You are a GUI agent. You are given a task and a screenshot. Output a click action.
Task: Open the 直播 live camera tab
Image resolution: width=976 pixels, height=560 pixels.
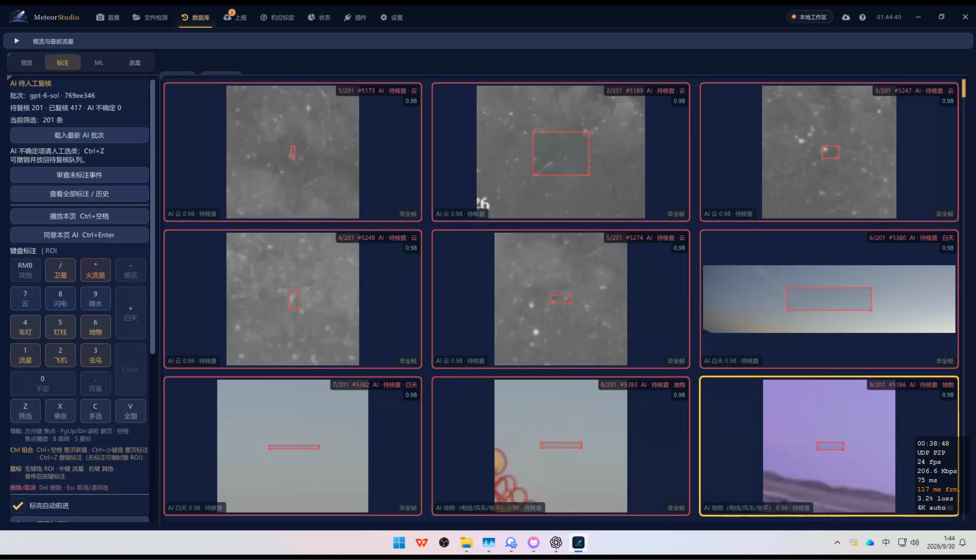pyautogui.click(x=107, y=17)
